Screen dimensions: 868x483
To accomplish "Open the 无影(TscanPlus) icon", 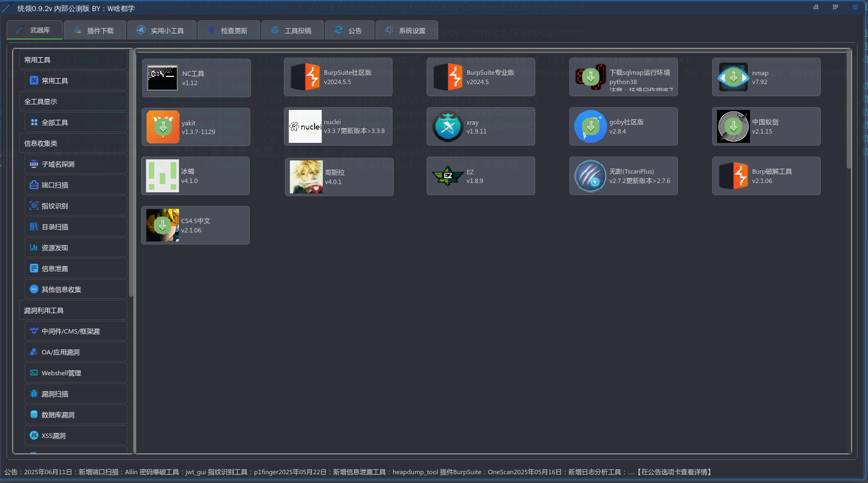I will pos(590,176).
